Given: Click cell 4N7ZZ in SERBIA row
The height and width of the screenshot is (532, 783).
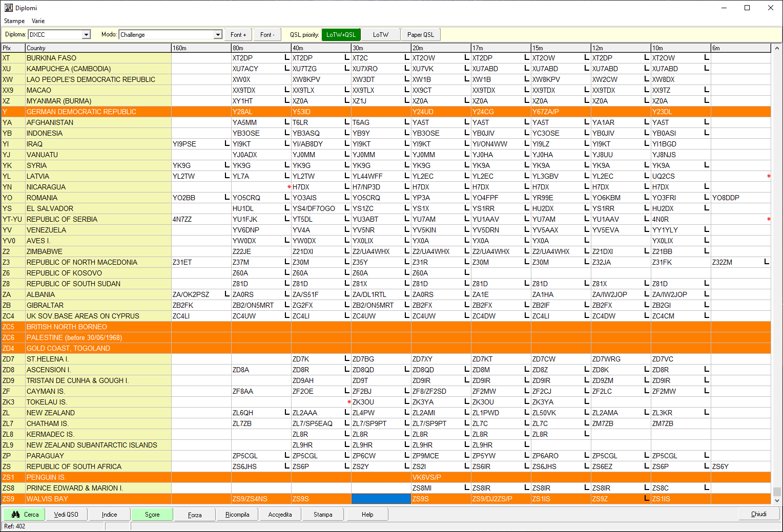Looking at the screenshot, I should [x=201, y=219].
